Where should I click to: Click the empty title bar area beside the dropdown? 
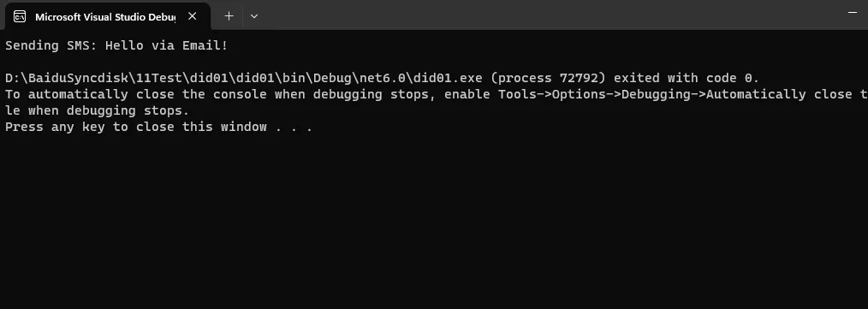pyautogui.click(x=548, y=15)
